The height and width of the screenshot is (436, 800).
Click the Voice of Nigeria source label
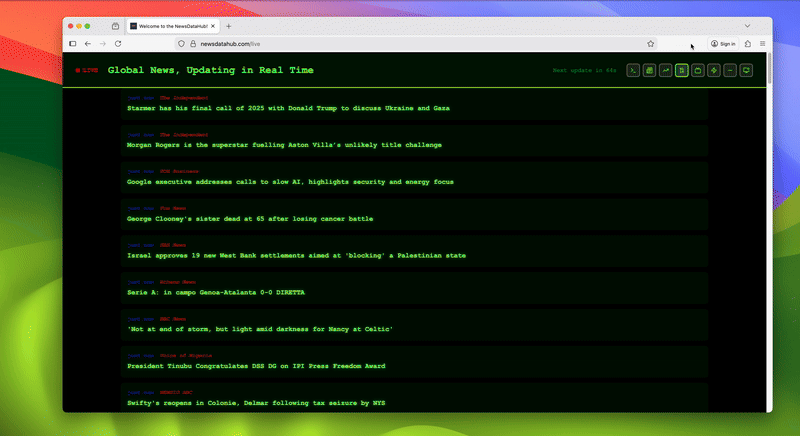186,355
